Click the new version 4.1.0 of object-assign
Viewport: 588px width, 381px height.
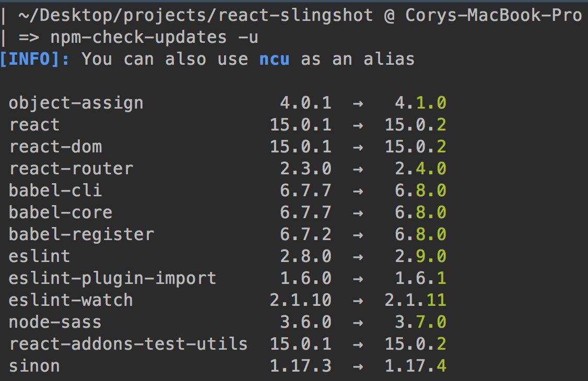[420, 103]
